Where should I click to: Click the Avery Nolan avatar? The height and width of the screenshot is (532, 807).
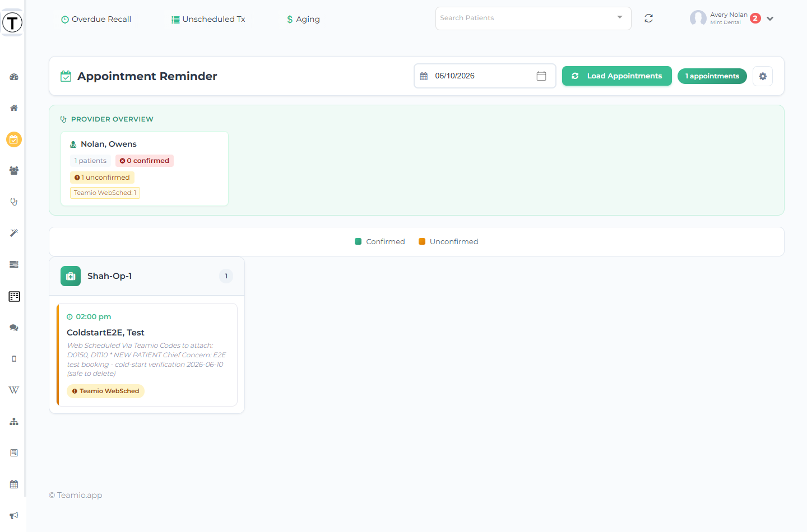(x=698, y=18)
